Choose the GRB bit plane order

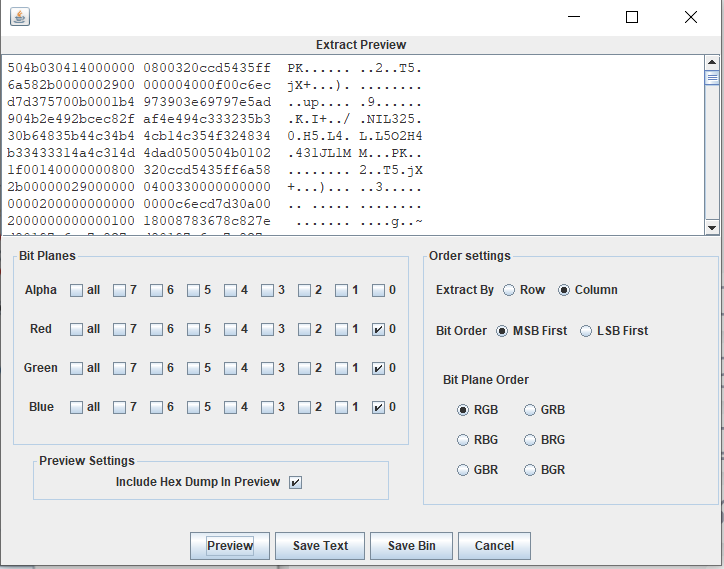(530, 410)
